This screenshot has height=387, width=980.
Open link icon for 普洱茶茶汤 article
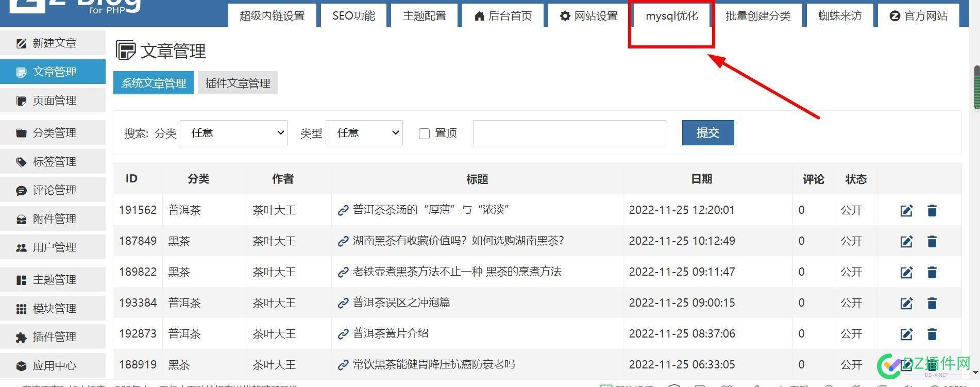tap(343, 210)
